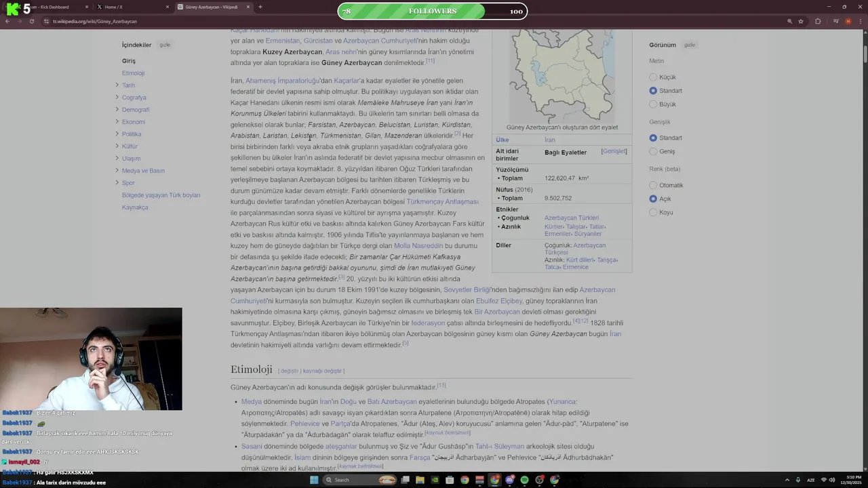Click the AZE language indicator
The width and height of the screenshot is (868, 488).
pos(811,480)
